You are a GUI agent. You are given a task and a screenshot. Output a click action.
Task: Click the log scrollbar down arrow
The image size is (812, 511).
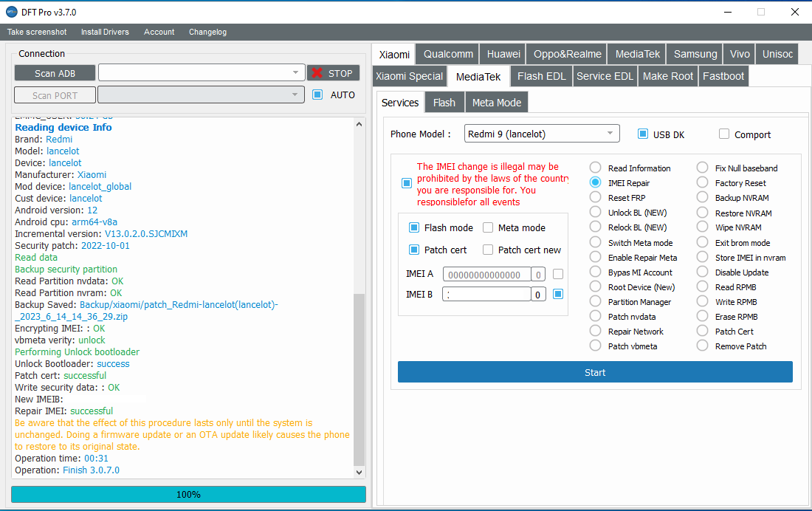click(359, 472)
